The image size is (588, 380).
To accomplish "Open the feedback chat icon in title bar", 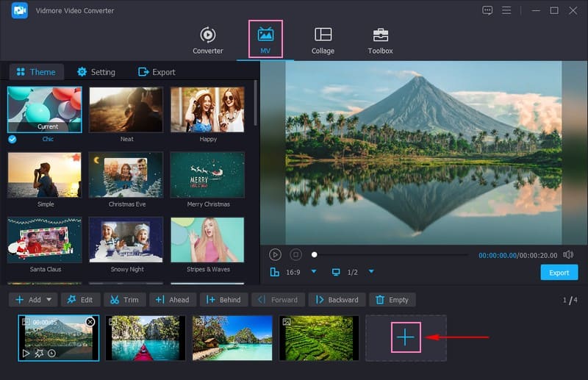I will coord(487,10).
